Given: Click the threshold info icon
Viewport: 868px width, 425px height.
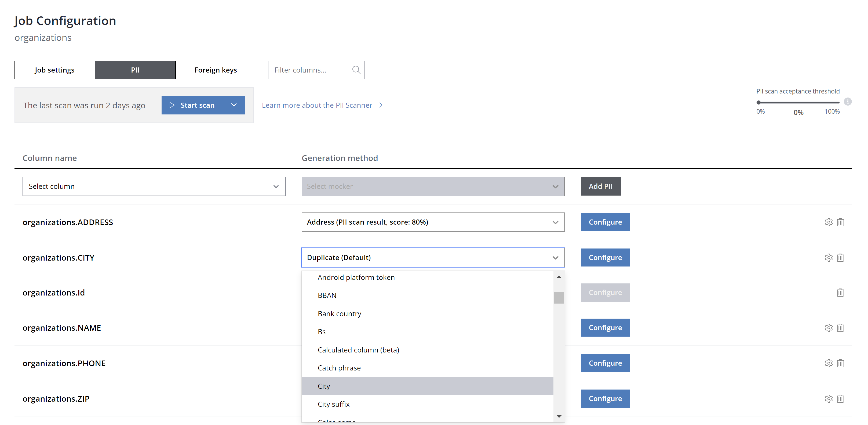Looking at the screenshot, I should [x=847, y=102].
